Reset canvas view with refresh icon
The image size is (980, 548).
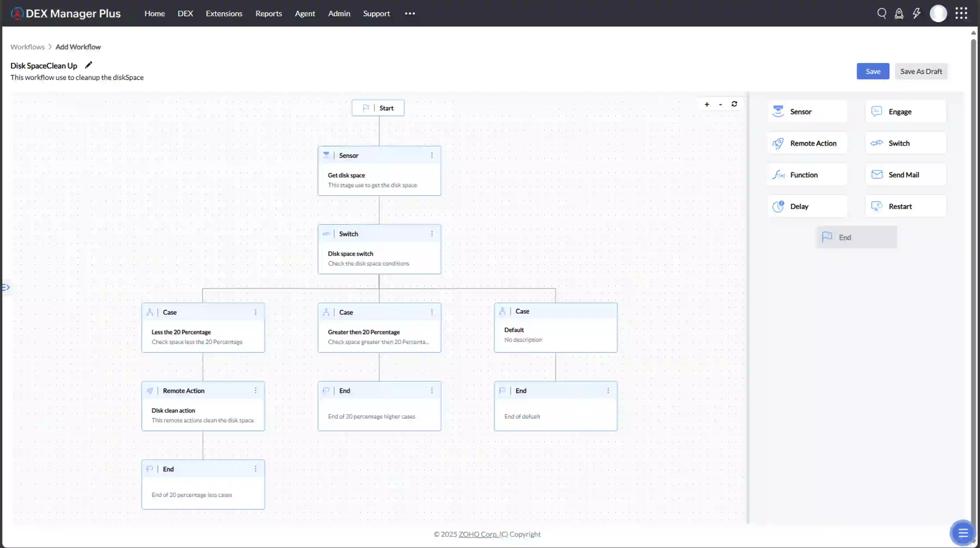[734, 104]
